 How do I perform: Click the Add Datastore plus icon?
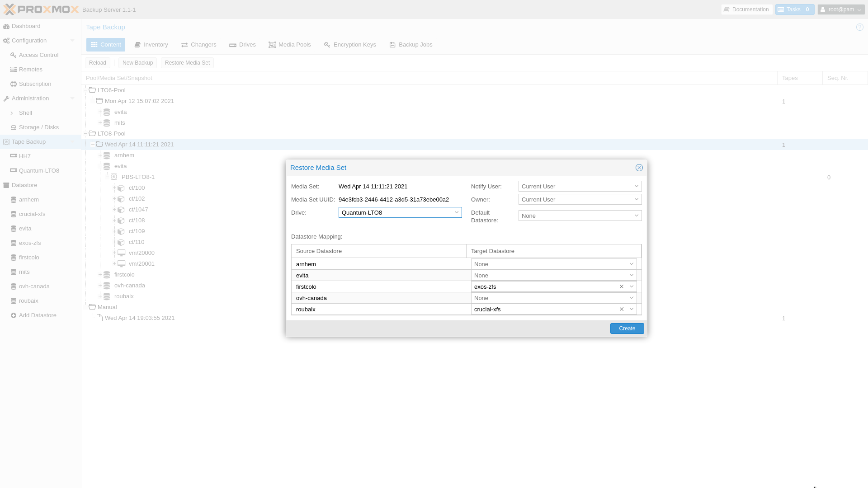[x=14, y=315]
